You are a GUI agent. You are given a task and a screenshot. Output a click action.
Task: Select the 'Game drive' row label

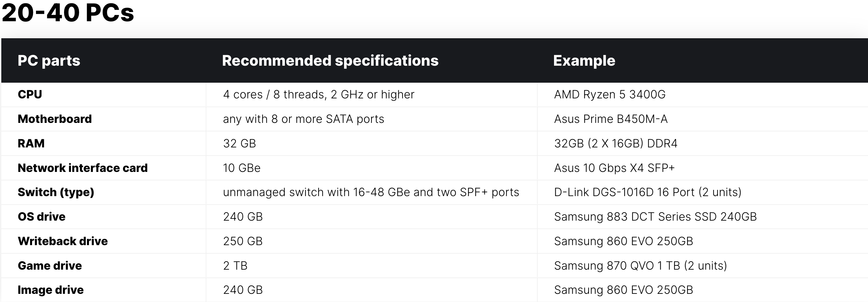(50, 266)
